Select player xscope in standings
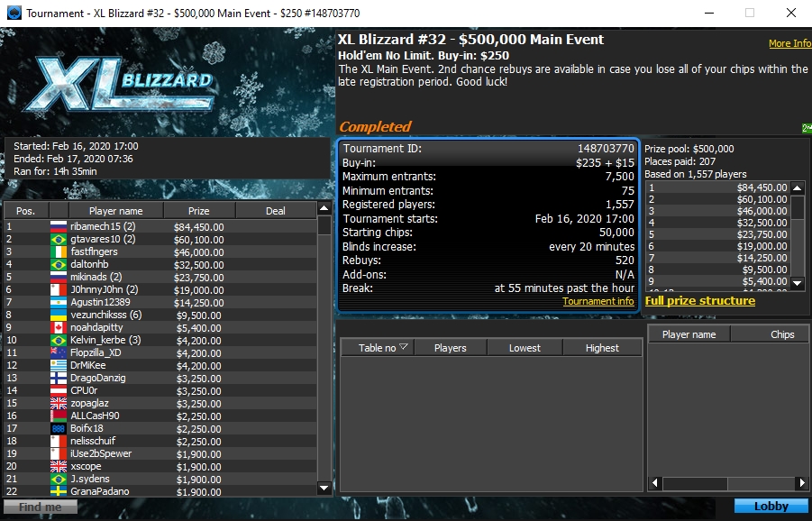The image size is (812, 521). point(160,467)
